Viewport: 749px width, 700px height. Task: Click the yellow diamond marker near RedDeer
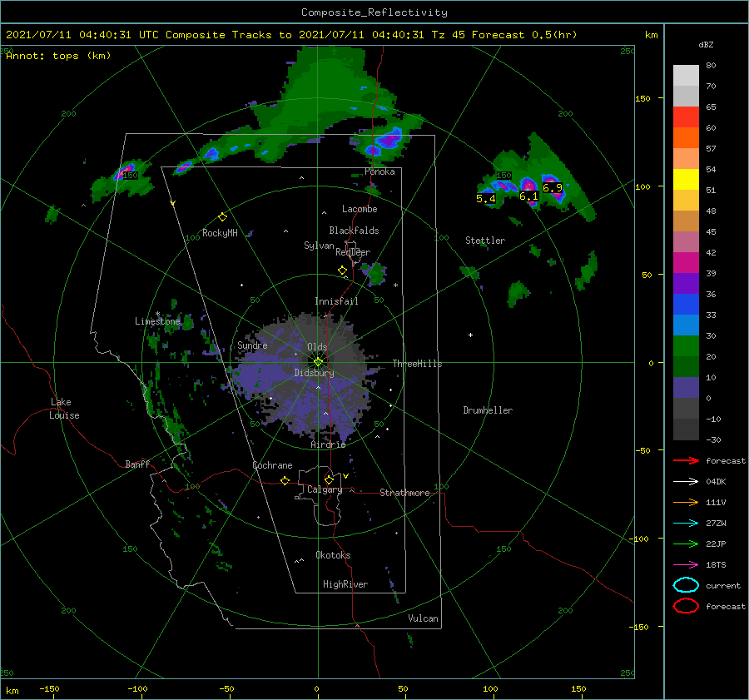(x=342, y=271)
